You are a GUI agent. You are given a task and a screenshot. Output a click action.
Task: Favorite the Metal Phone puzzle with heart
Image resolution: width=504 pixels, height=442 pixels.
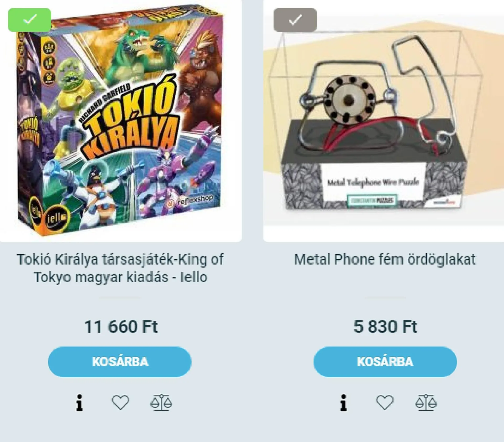click(385, 402)
